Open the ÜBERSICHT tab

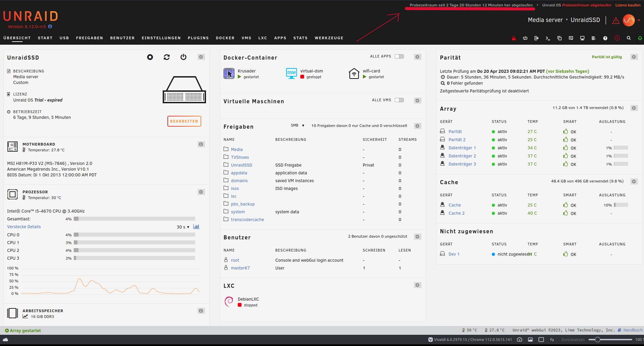tap(17, 38)
